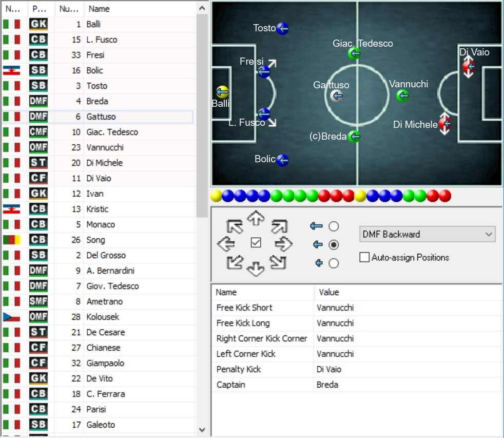Click settings table Name column header
504x438 pixels.
click(x=263, y=292)
